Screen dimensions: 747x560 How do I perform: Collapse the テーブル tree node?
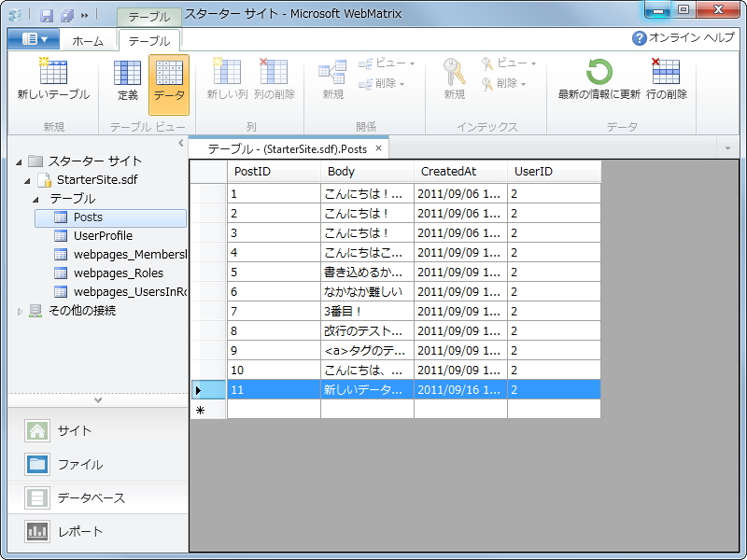(35, 199)
